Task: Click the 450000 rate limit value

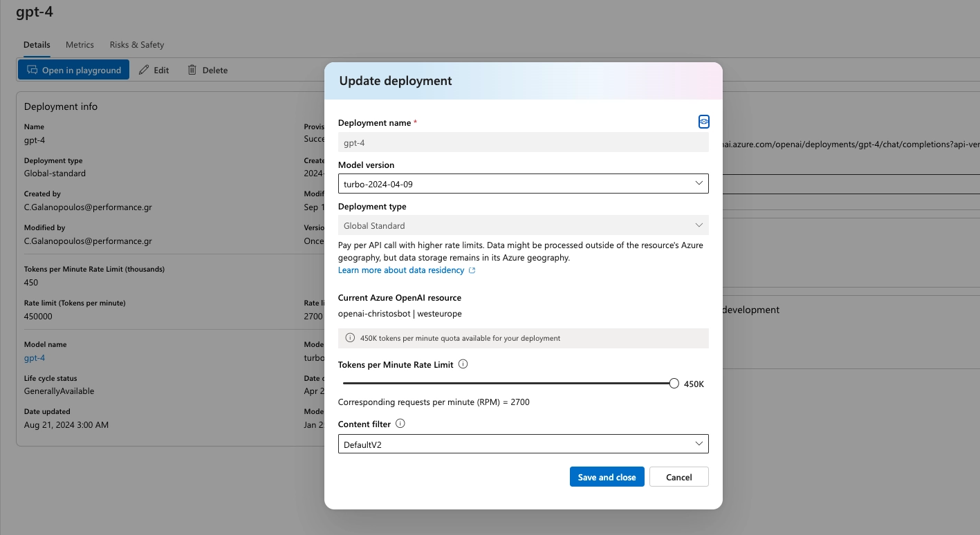Action: tap(38, 316)
